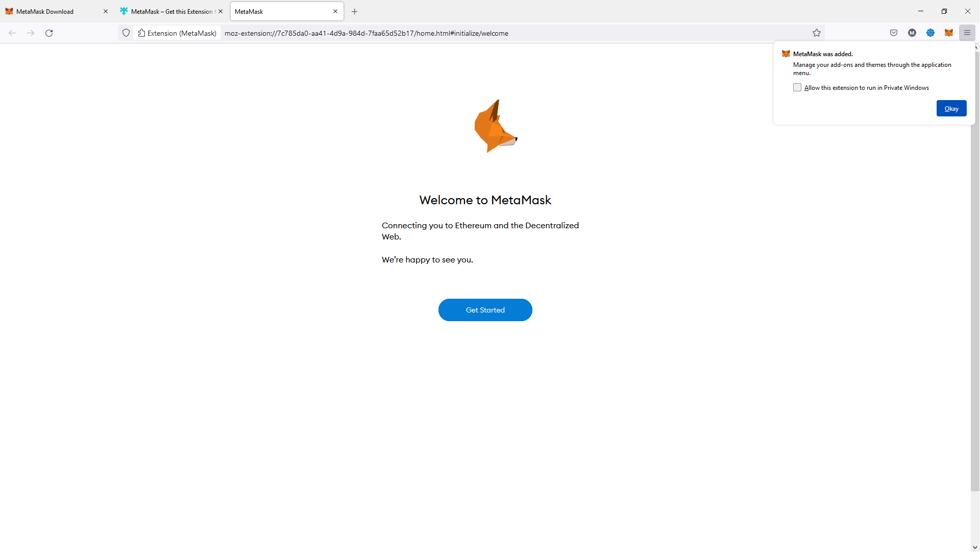The image size is (980, 553).
Task: Enable extension in Private Windows checkbox
Action: click(797, 87)
